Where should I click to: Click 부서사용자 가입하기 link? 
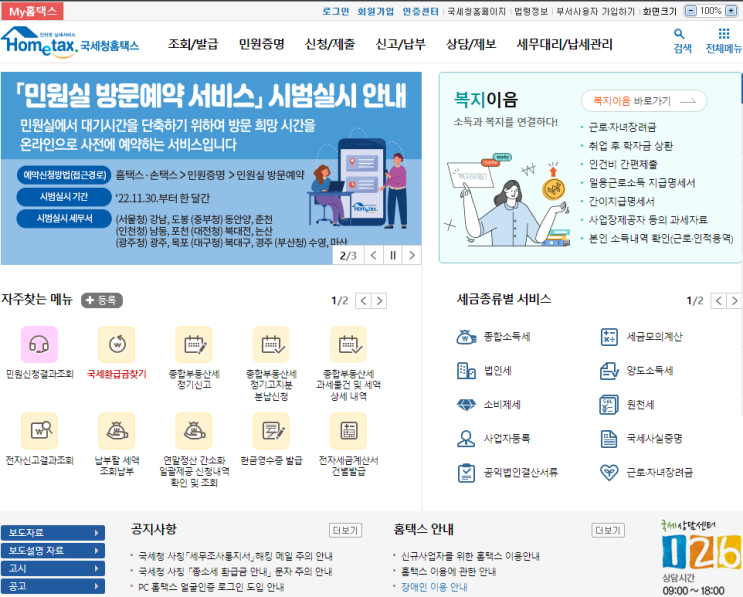click(595, 11)
